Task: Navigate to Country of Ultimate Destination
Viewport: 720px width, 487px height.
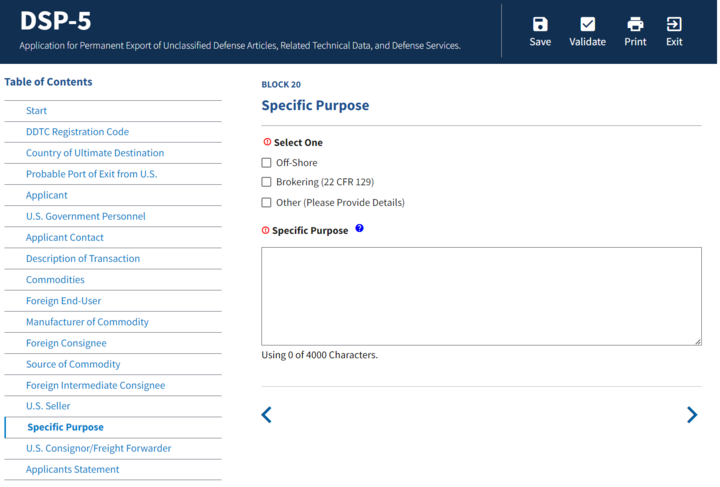Action: point(95,153)
